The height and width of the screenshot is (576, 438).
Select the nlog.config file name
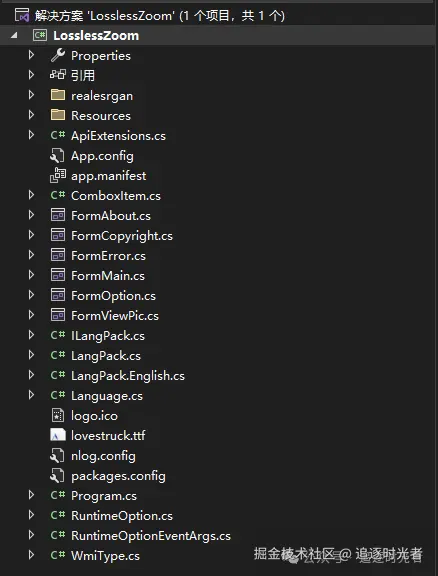pos(103,456)
